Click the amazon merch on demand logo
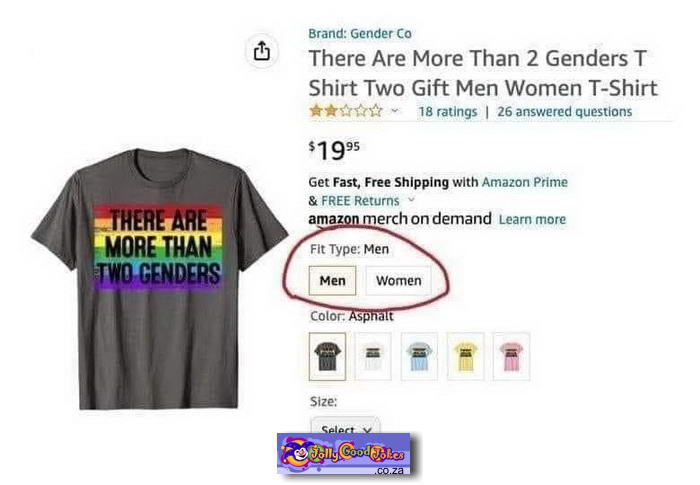700x485 pixels. (x=400, y=219)
